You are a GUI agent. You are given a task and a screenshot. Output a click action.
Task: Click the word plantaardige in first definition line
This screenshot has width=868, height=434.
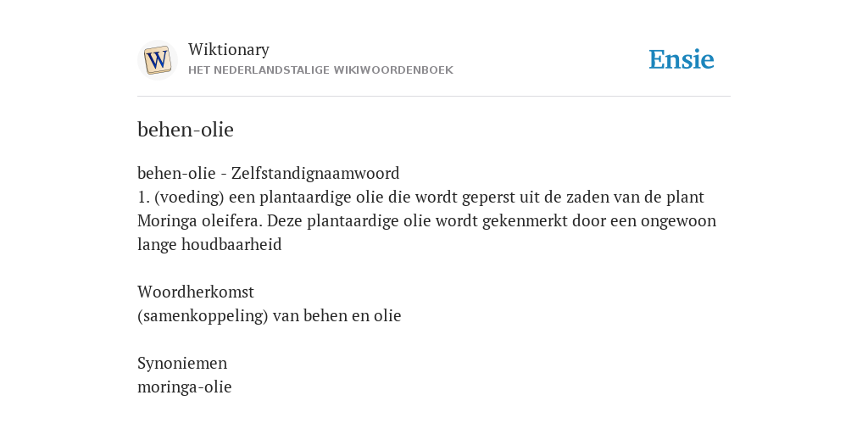(x=305, y=197)
